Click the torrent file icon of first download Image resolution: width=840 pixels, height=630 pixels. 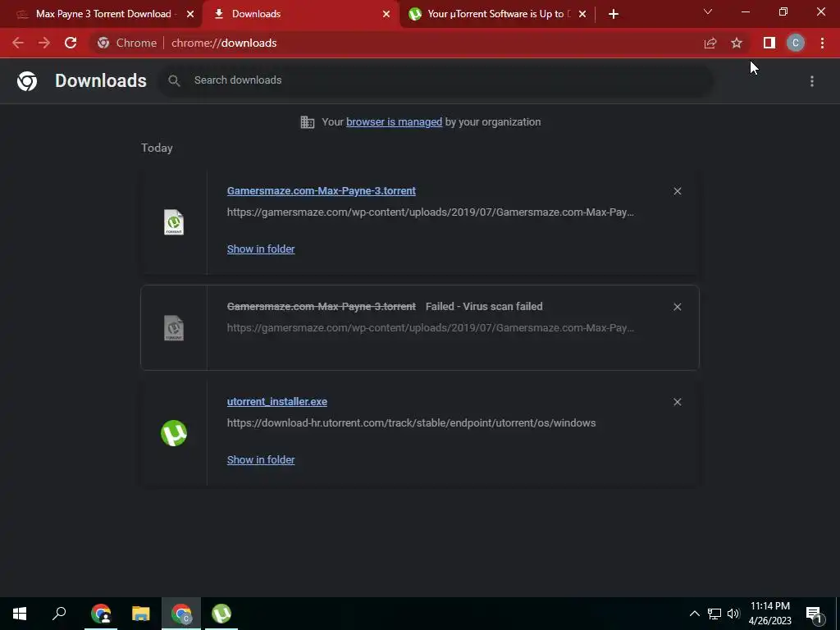174,221
